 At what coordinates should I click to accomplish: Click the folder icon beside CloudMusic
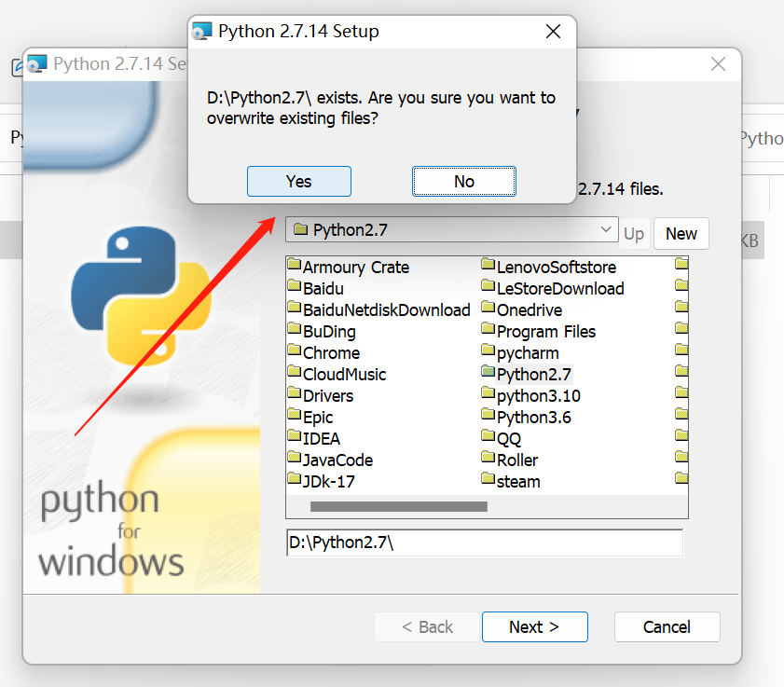(x=295, y=372)
